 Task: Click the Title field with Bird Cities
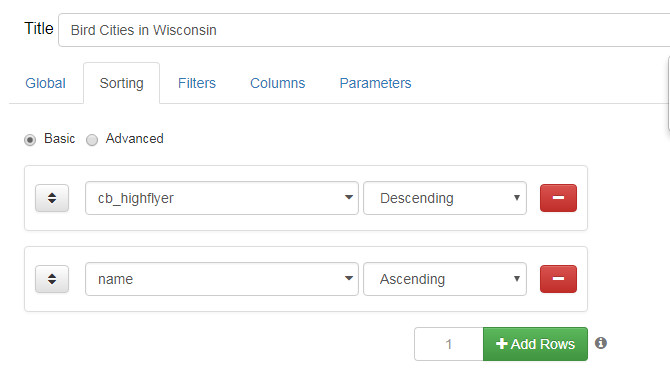pyautogui.click(x=364, y=30)
